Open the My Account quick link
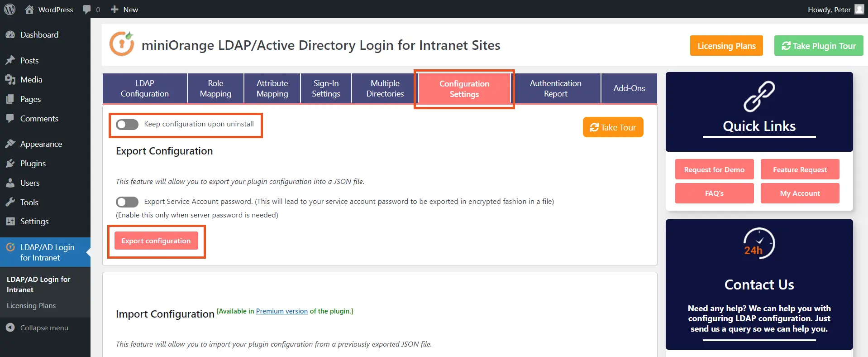This screenshot has width=868, height=357. [x=800, y=193]
